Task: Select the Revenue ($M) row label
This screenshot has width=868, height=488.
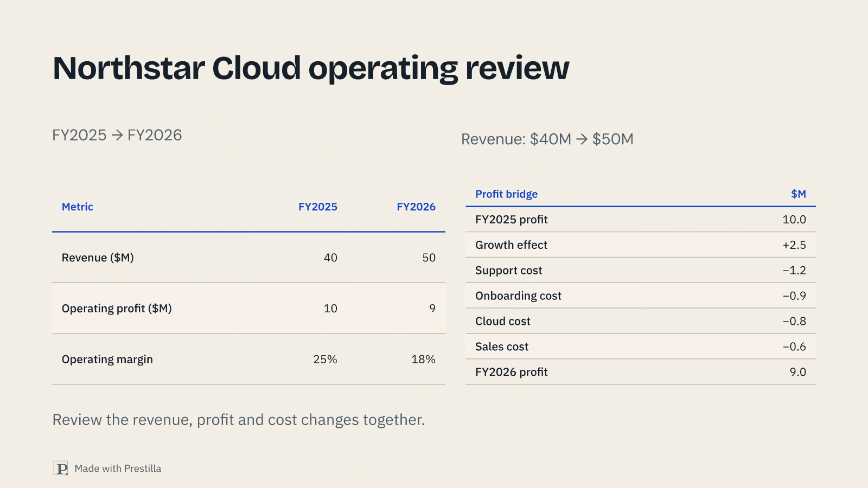Action: click(98, 258)
